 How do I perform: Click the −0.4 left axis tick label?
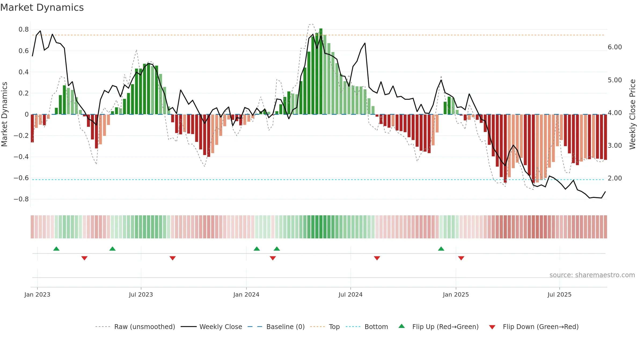pos(21,157)
